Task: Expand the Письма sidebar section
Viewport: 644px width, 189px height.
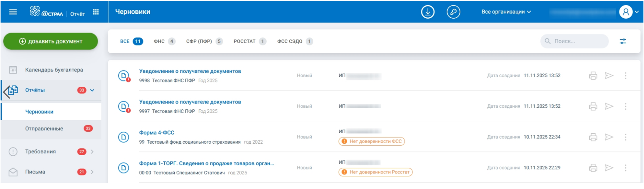Action: (x=92, y=172)
